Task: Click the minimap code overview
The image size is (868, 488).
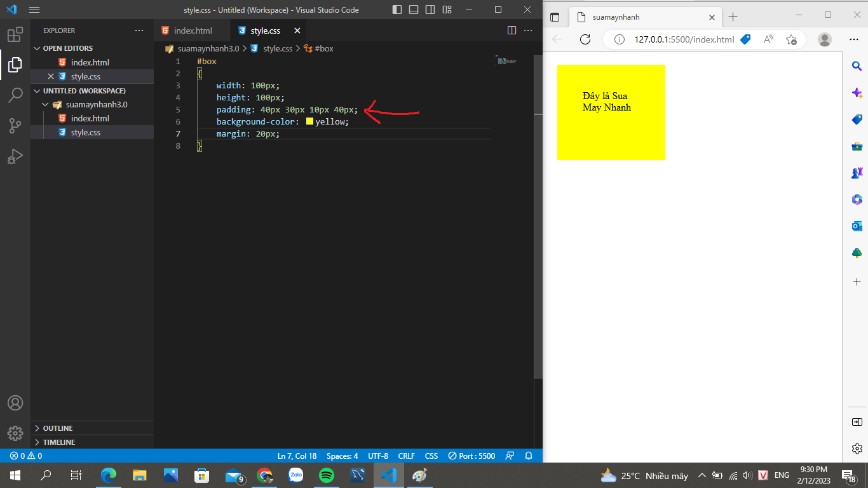Action: pyautogui.click(x=506, y=61)
